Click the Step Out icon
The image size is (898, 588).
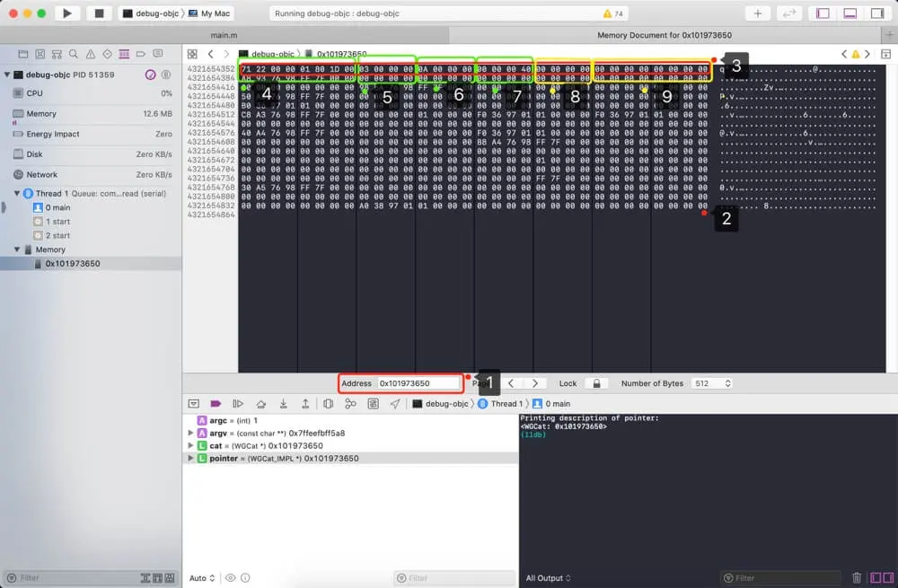305,404
